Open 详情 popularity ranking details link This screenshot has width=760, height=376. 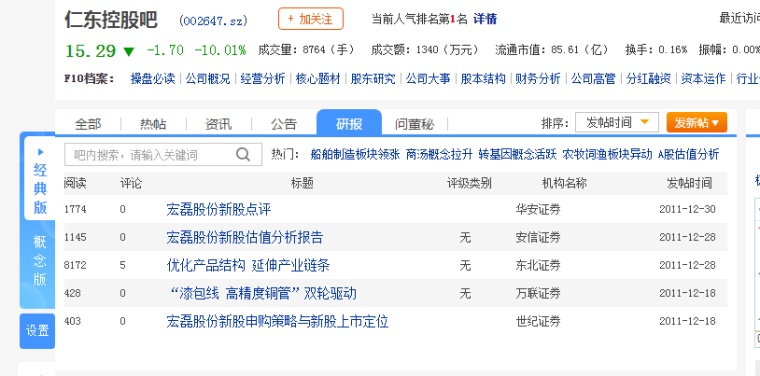click(x=485, y=19)
